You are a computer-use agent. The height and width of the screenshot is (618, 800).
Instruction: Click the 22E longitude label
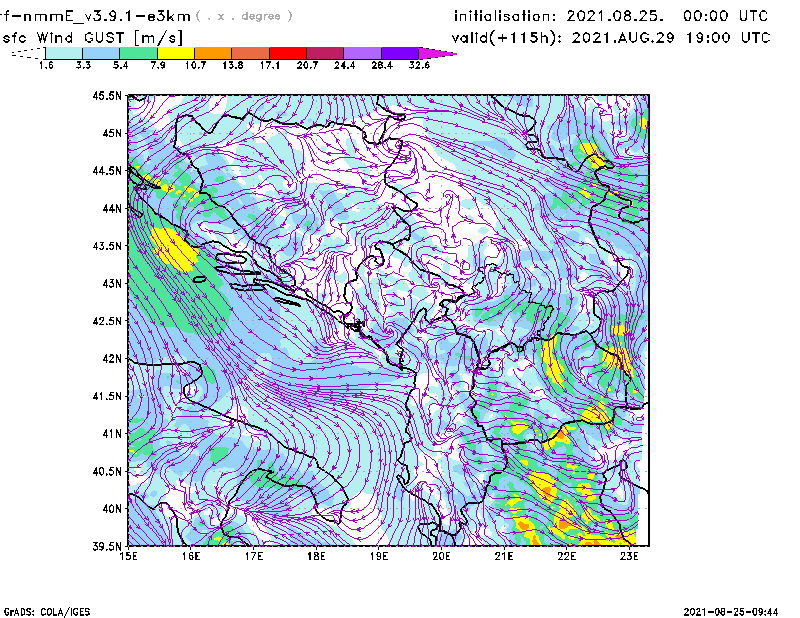(x=566, y=556)
